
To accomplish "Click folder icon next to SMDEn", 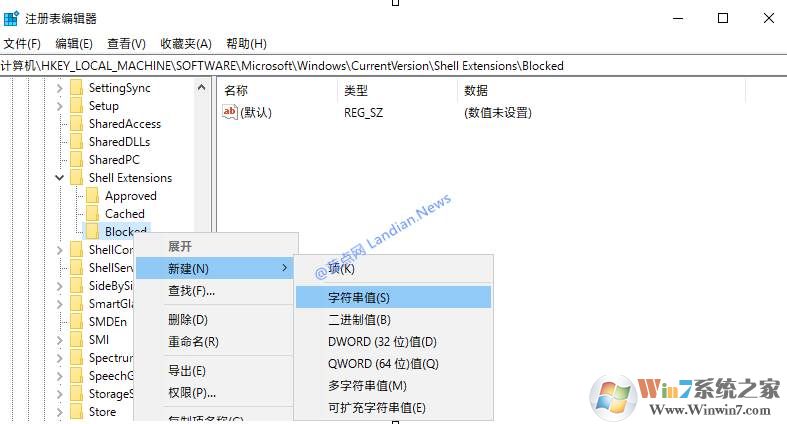I will [77, 322].
